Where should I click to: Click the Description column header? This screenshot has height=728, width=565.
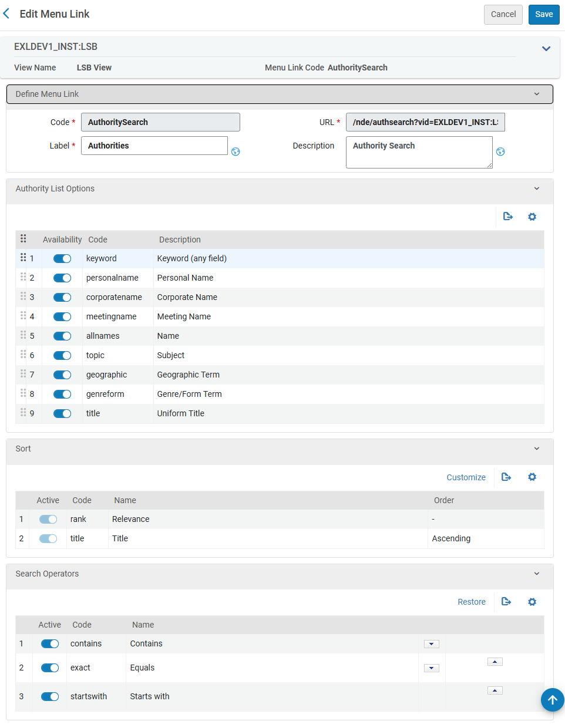pos(180,240)
